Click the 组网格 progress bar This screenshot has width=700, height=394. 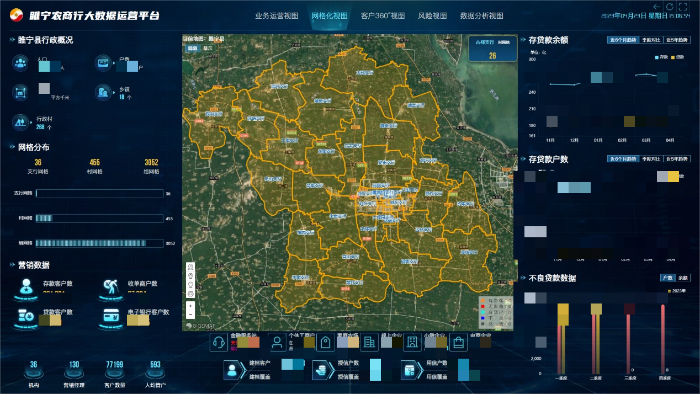click(100, 243)
